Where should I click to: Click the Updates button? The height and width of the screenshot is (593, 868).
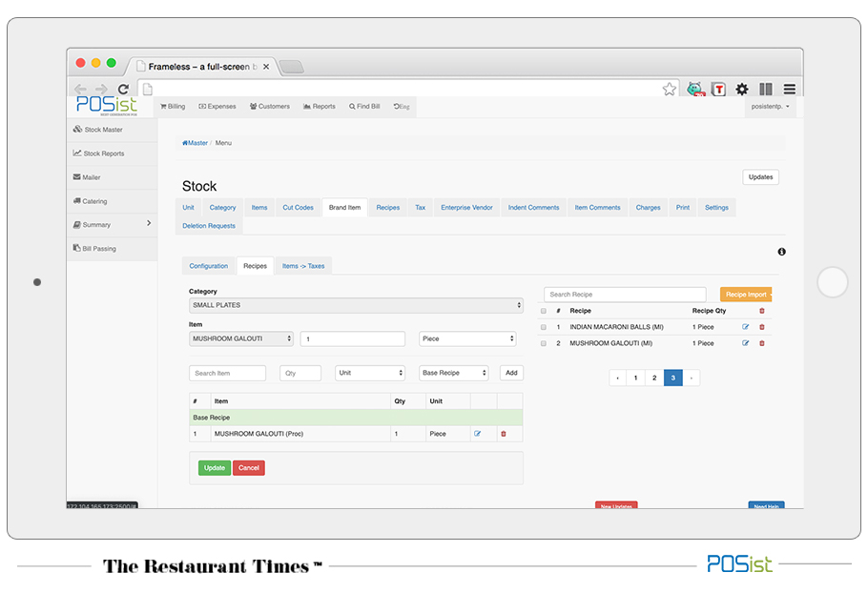point(760,177)
